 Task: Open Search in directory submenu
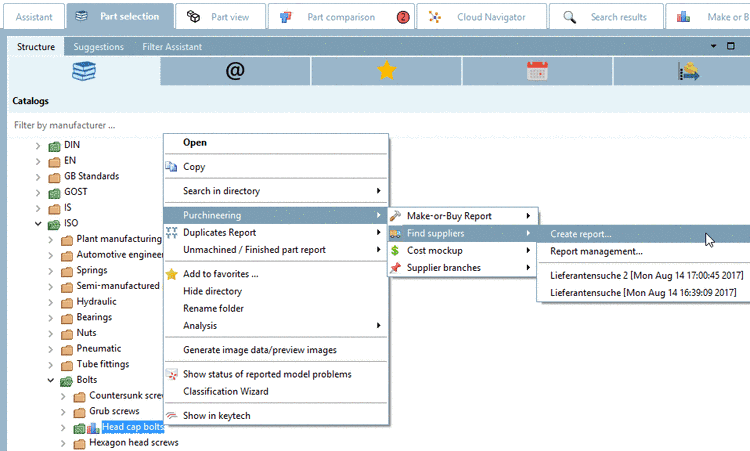[x=276, y=191]
